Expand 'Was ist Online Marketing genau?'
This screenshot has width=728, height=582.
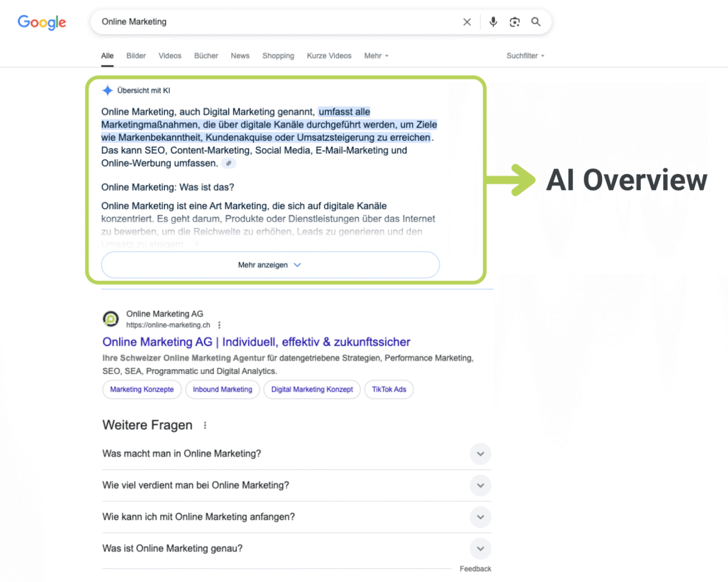[297, 548]
